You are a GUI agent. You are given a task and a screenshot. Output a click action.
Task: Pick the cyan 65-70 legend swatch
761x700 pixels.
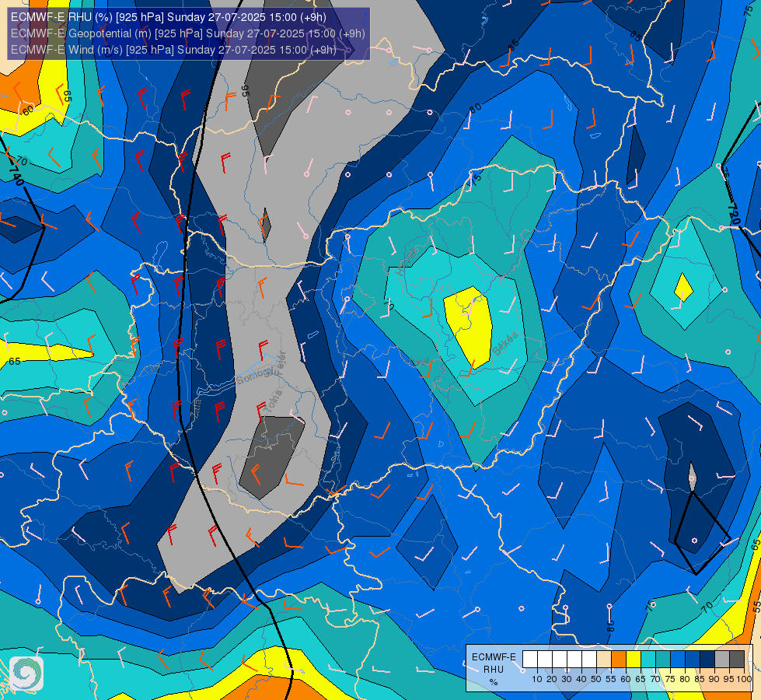(x=648, y=659)
